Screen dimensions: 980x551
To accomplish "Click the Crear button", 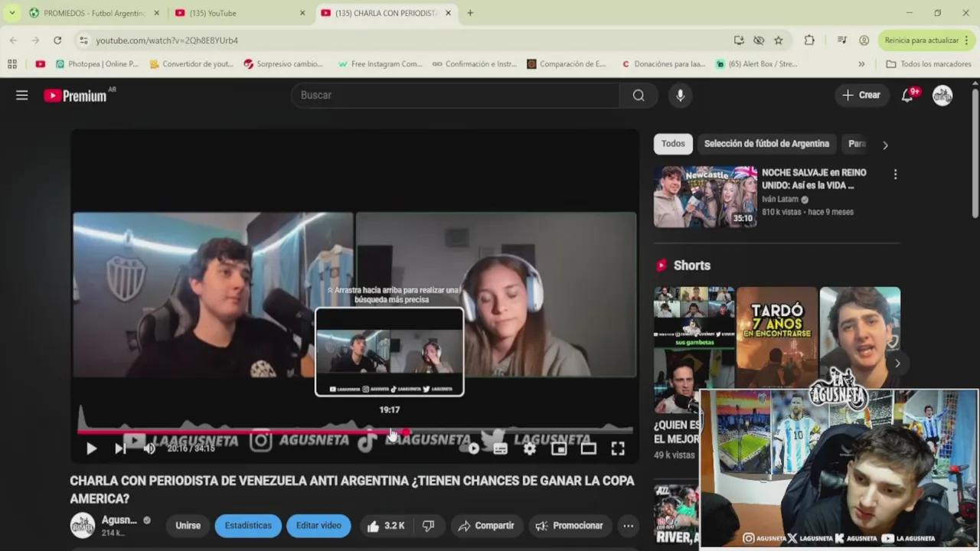I will click(x=861, y=95).
